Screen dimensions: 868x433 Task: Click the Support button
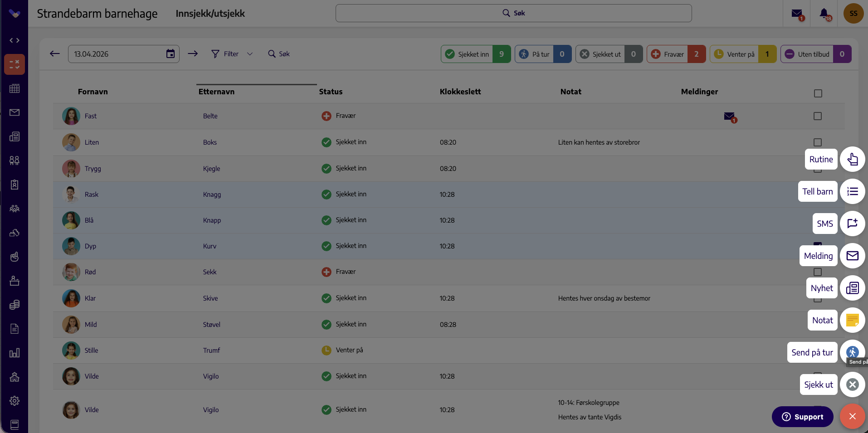coord(802,417)
